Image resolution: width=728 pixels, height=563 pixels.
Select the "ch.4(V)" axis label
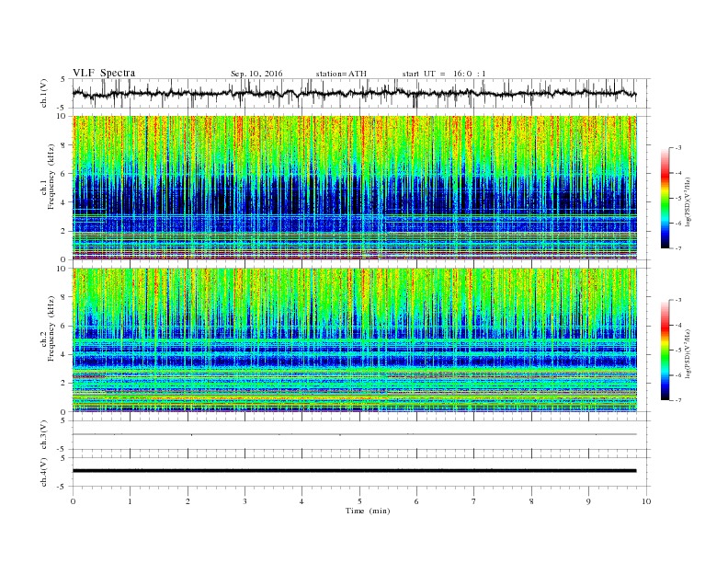(44, 472)
